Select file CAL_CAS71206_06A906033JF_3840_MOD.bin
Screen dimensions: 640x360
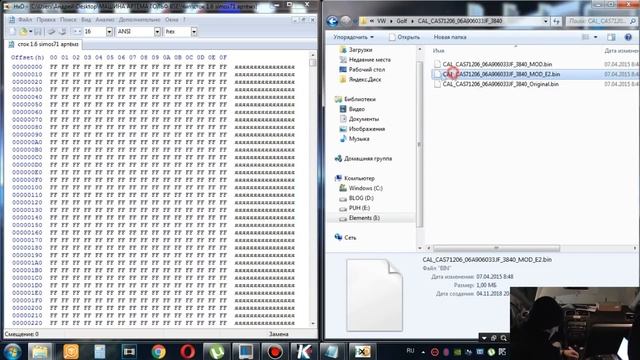pos(497,64)
